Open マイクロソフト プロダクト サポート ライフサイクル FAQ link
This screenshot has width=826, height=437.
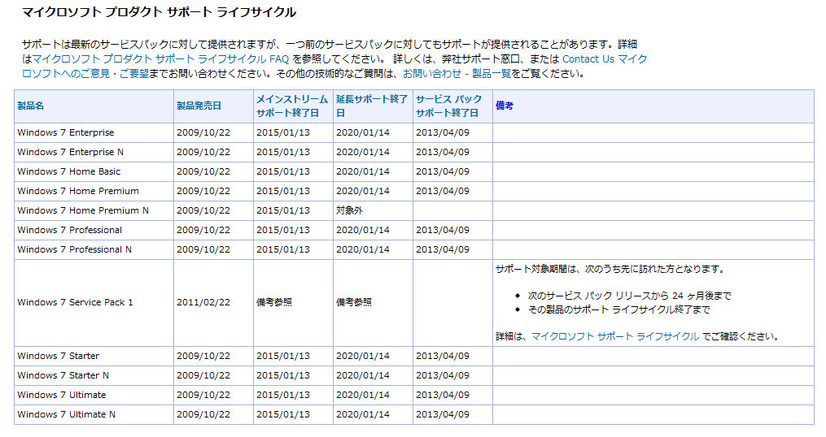(161, 59)
